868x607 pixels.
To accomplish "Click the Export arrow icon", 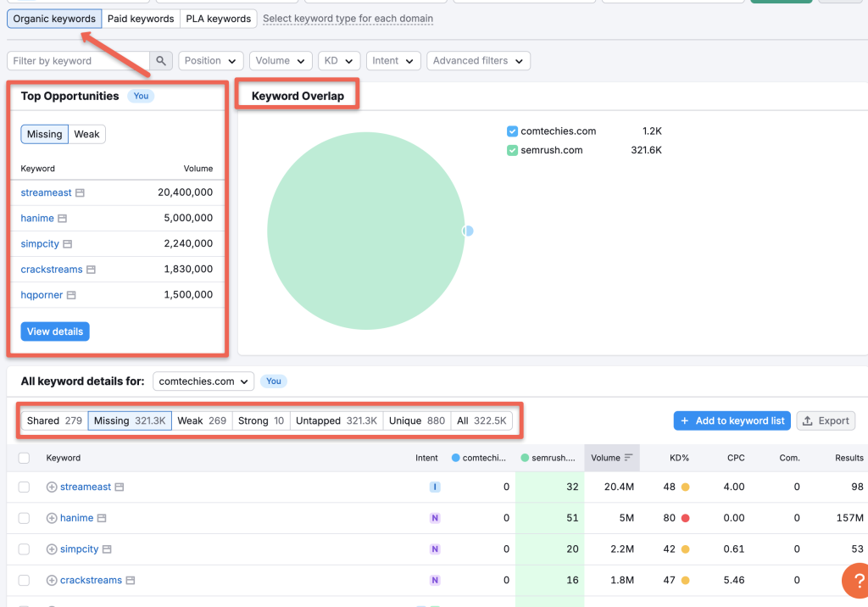I will point(809,420).
